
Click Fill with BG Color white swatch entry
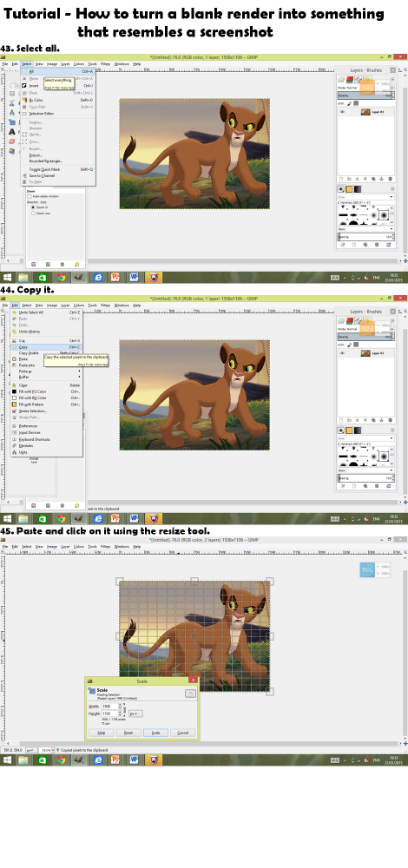click(x=46, y=398)
